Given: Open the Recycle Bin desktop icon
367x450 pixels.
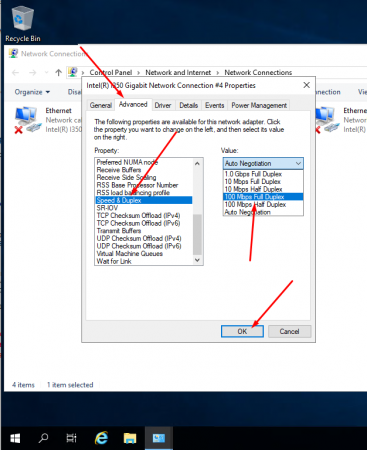Looking at the screenshot, I should pos(23,24).
